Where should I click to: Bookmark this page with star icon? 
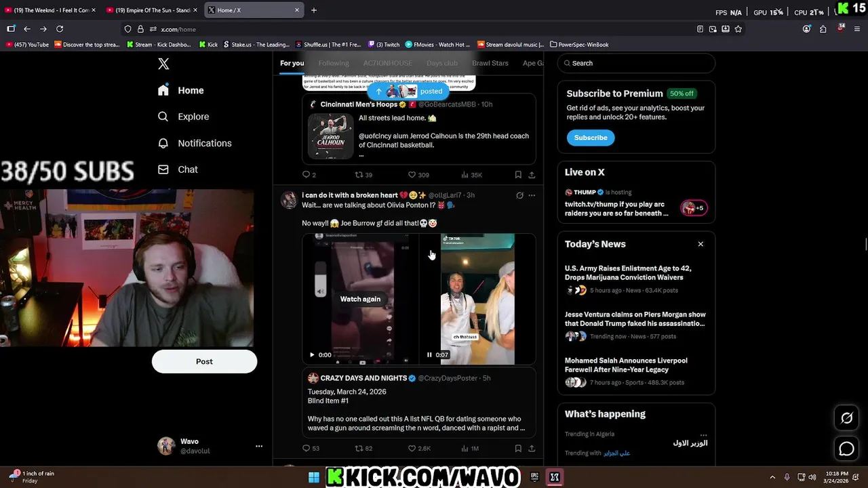[x=738, y=29]
